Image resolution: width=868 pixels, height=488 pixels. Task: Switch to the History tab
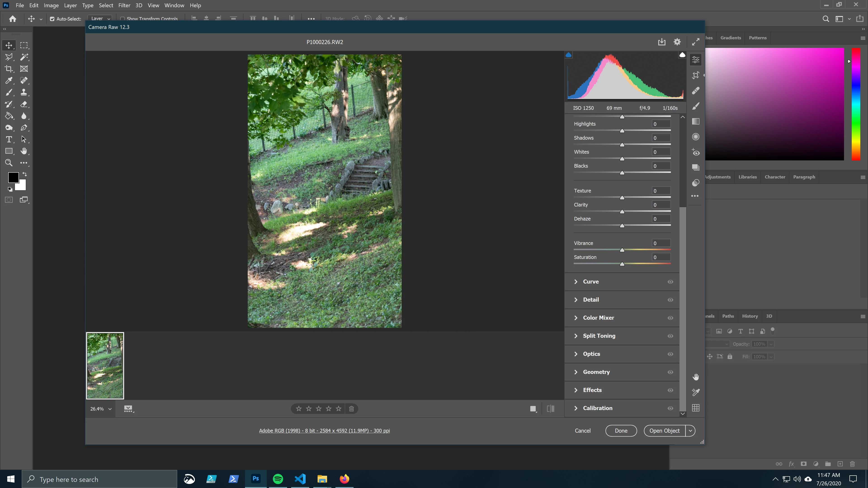[x=750, y=316]
